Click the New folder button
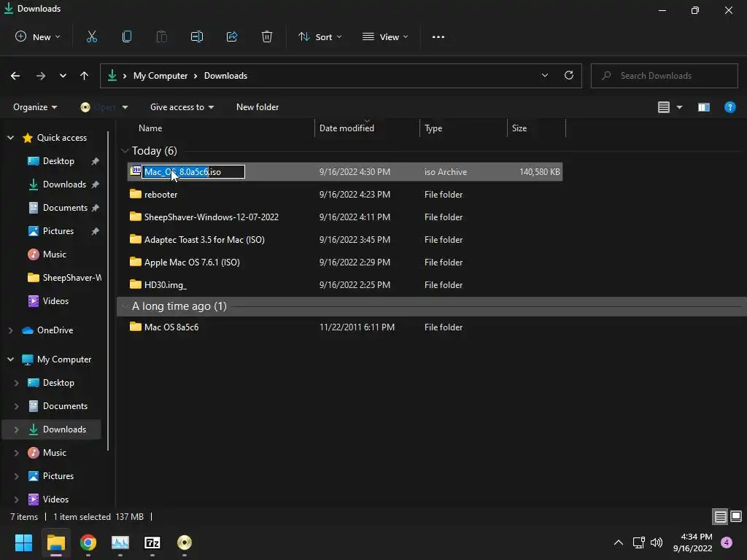The height and width of the screenshot is (560, 747). tap(258, 107)
